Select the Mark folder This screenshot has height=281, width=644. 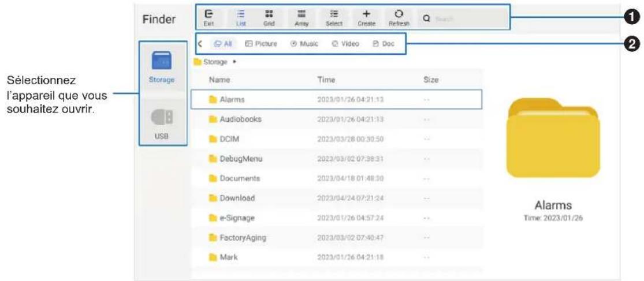click(336, 257)
